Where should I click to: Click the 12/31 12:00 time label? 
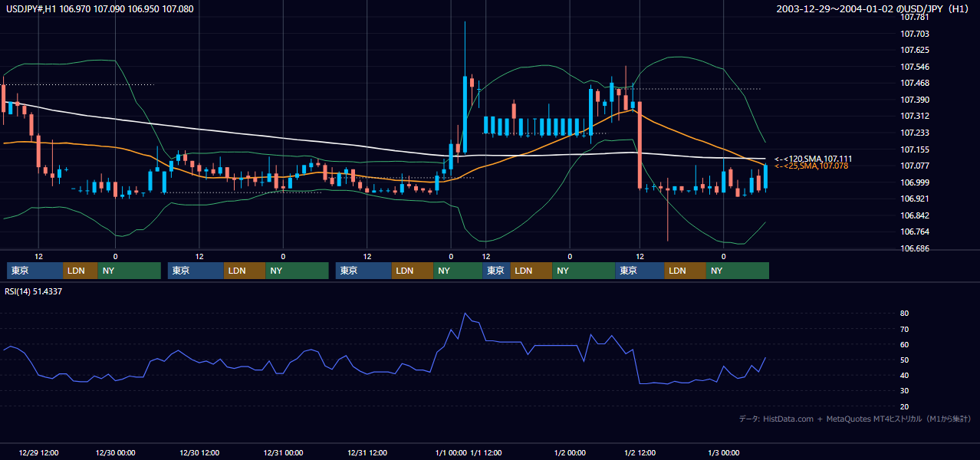367,452
